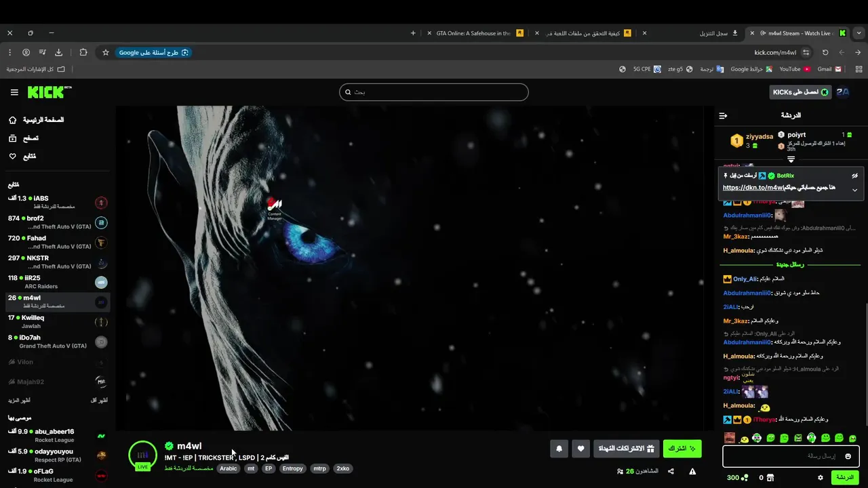Collapse the chat panel arrow icon
The height and width of the screenshot is (488, 868).
[x=723, y=116]
